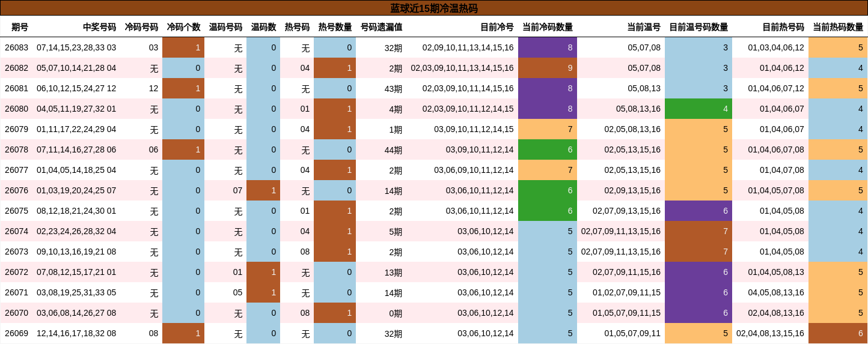Screen dimensions: 868x344
Task: Click the 目前热号码 column header
Action: (x=783, y=27)
